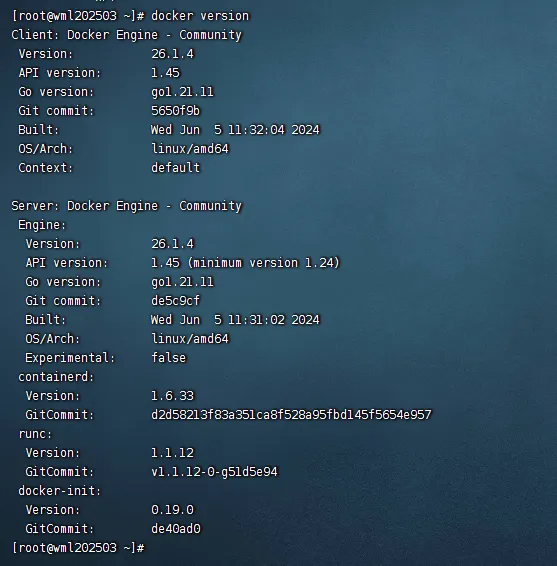The image size is (557, 566).
Task: Click the 'docker version' command text
Action: 200,16
